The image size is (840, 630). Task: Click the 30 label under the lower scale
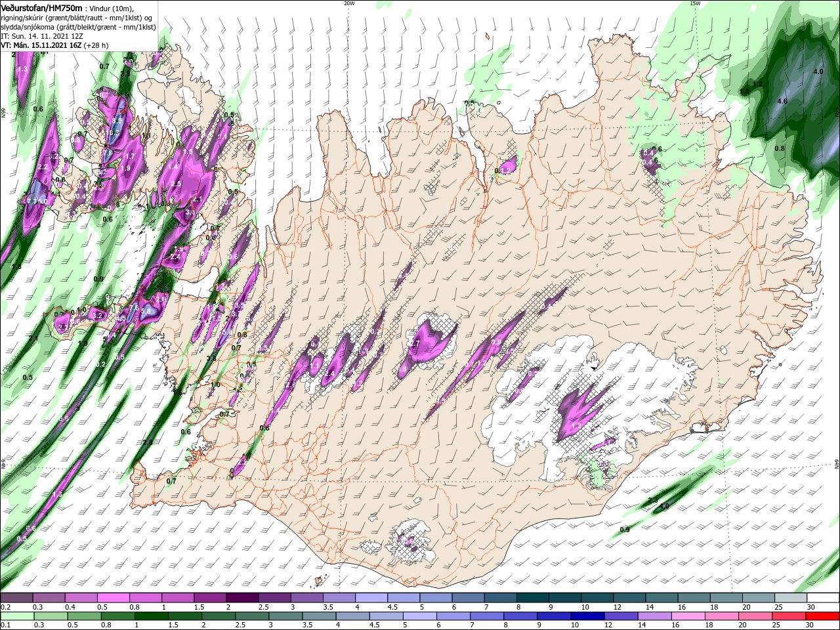point(810,625)
